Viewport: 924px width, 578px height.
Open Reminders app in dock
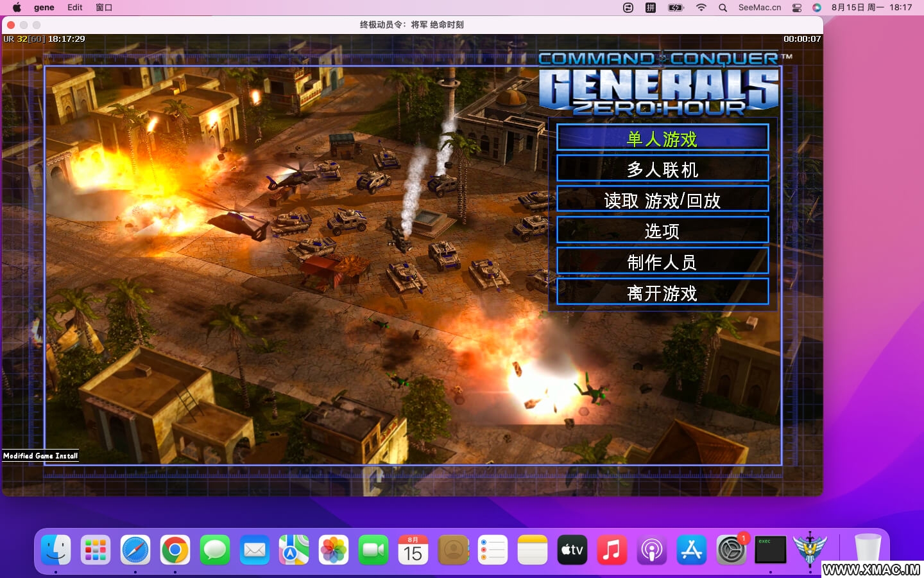(x=493, y=550)
